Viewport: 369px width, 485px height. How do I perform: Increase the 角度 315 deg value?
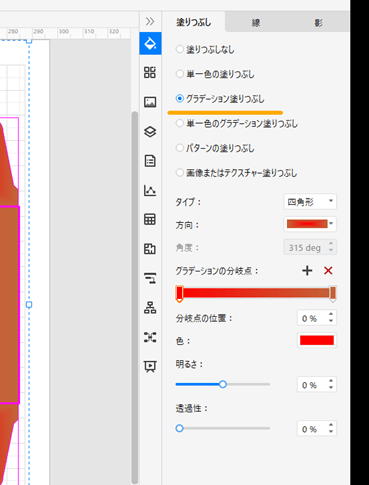click(331, 244)
